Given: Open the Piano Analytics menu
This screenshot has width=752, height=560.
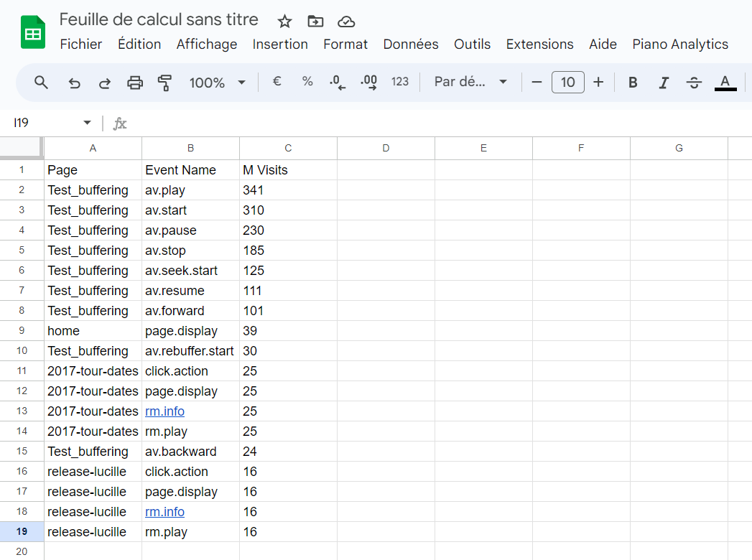Looking at the screenshot, I should click(679, 44).
